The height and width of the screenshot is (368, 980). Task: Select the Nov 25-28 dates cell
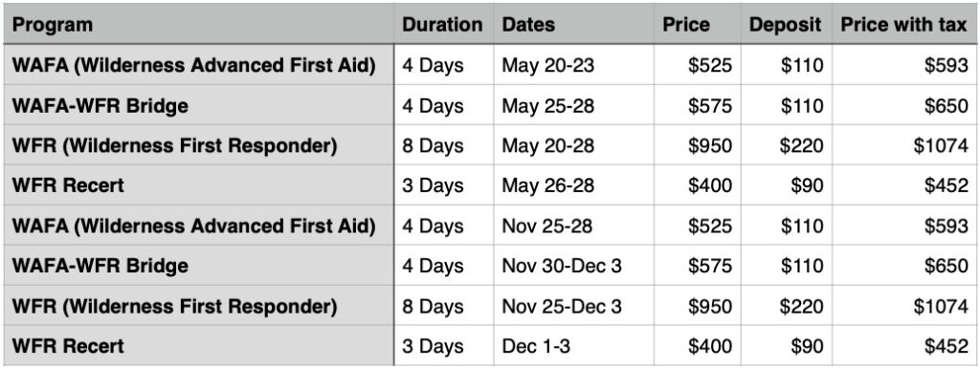(573, 225)
